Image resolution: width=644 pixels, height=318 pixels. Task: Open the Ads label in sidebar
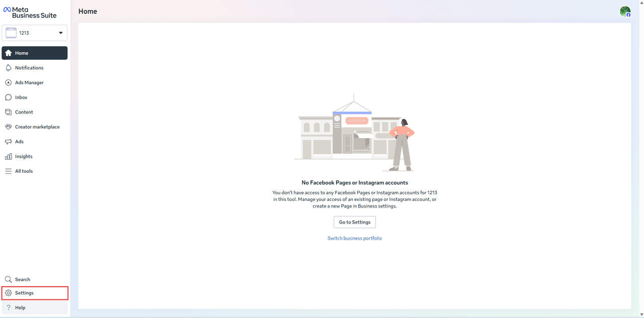tap(19, 142)
